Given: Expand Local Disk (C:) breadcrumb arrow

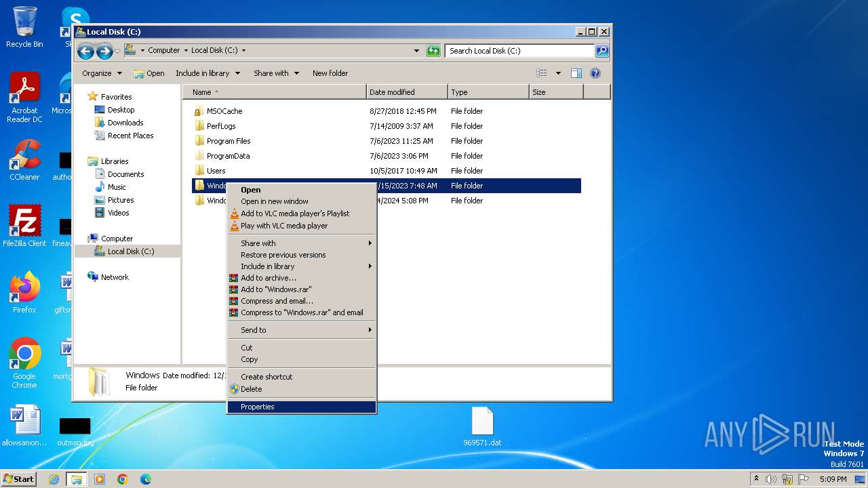Looking at the screenshot, I should coord(243,51).
